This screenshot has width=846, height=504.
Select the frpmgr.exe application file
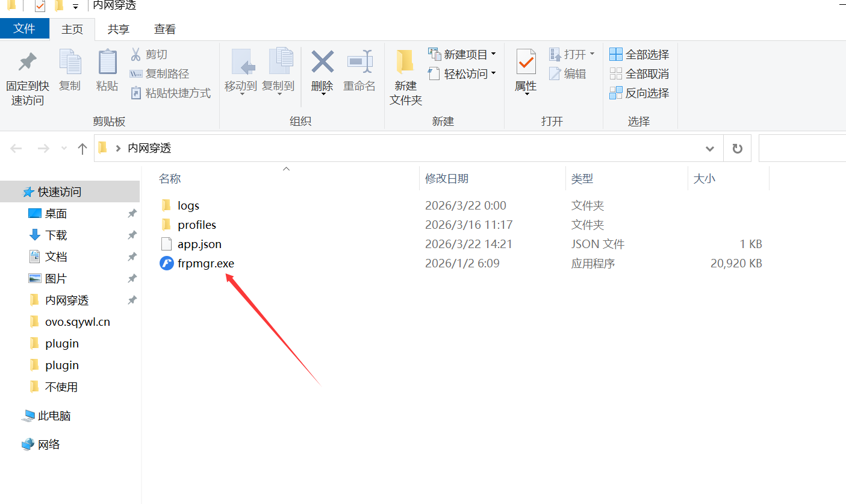coord(205,263)
